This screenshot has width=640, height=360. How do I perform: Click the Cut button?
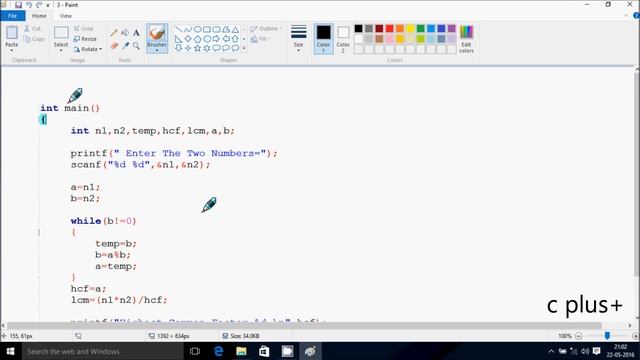[x=32, y=29]
